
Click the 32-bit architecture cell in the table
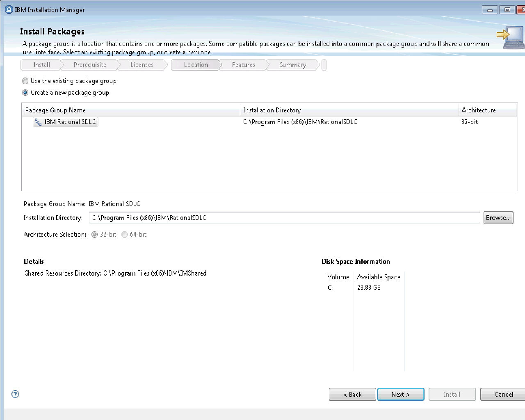470,122
